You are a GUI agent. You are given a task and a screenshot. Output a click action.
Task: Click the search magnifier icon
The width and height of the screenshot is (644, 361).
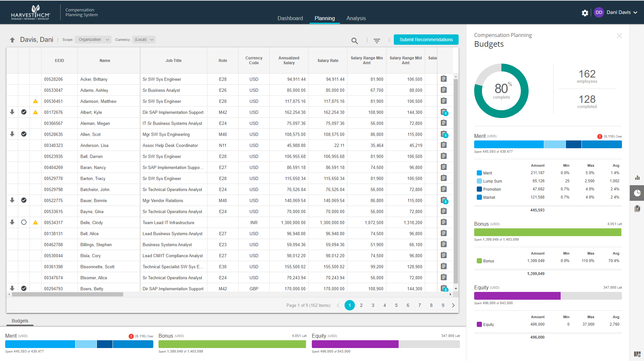[x=355, y=41]
